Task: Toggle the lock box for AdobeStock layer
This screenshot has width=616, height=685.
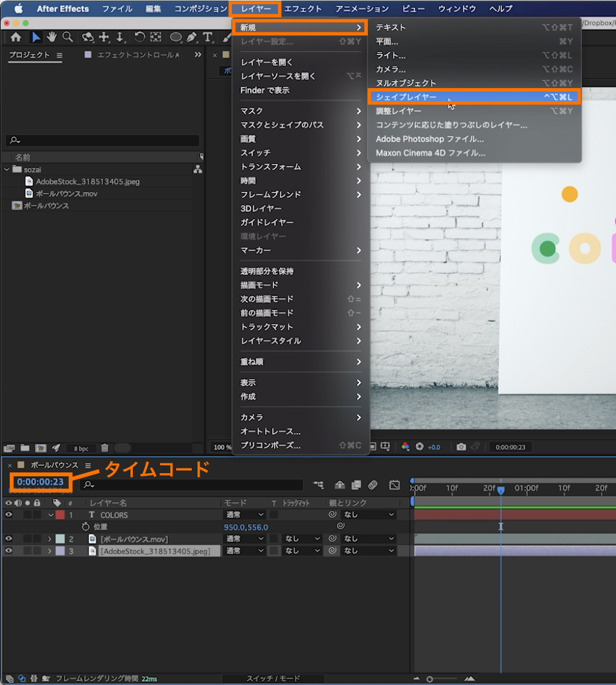Action: (37, 551)
